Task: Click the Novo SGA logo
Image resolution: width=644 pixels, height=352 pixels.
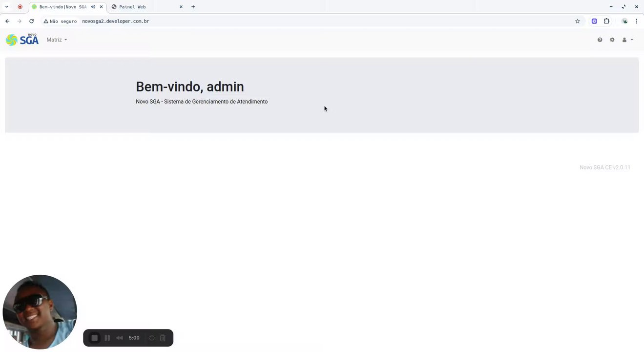Action: (x=22, y=40)
